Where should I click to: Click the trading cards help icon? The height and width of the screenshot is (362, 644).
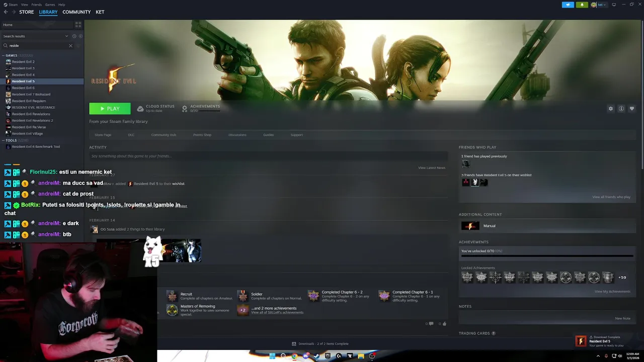493,333
